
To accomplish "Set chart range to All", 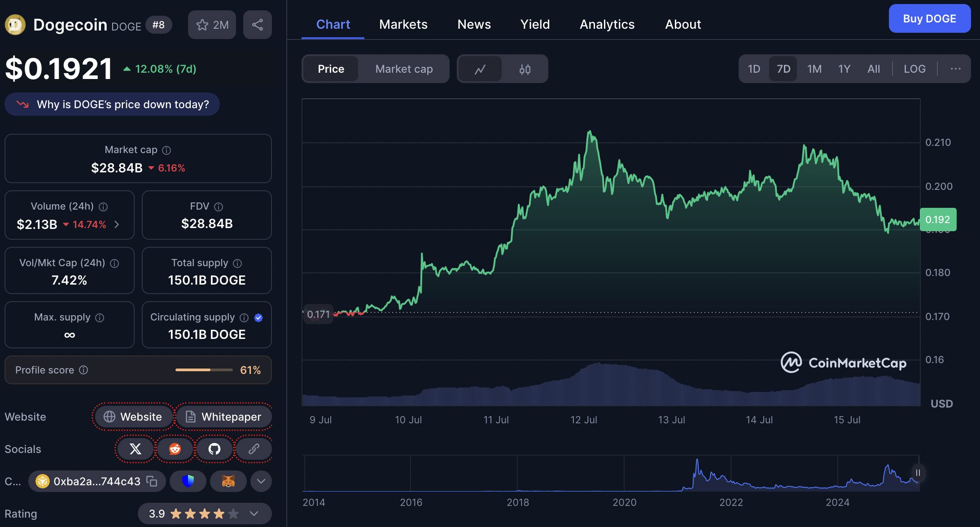I will (x=874, y=69).
